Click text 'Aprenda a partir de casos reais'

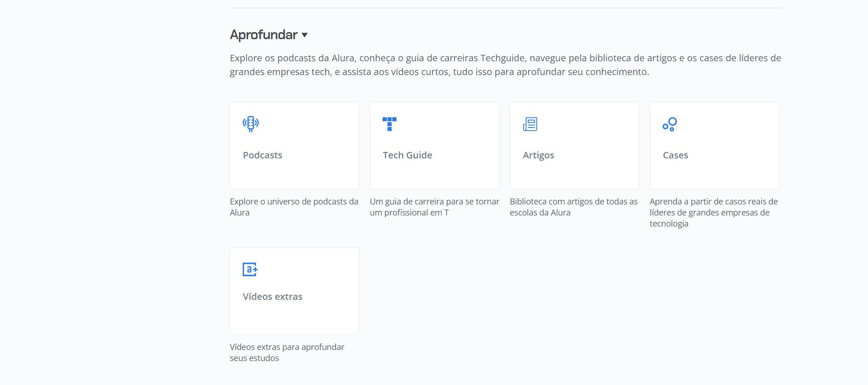point(708,202)
